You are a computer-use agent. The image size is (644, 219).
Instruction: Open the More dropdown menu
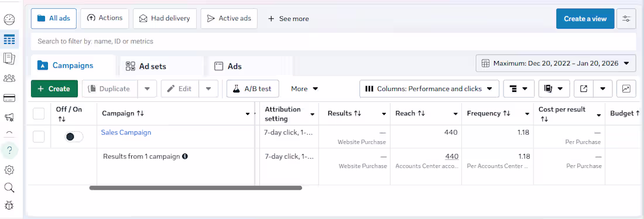[x=304, y=89]
